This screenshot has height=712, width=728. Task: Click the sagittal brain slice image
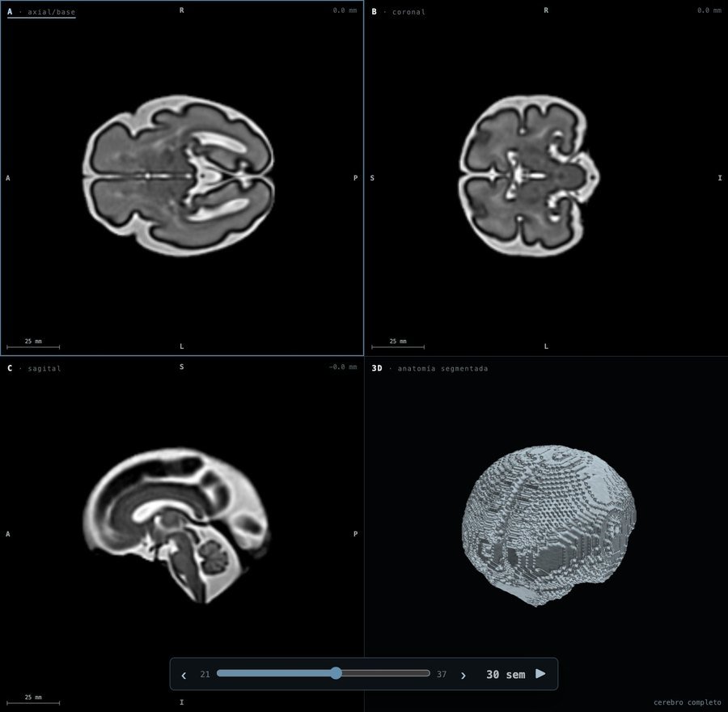point(176,525)
